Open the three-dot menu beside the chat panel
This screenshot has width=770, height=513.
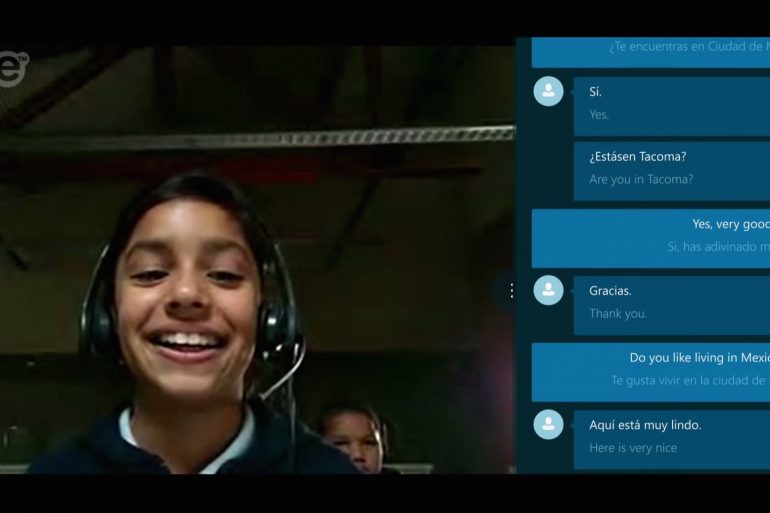pyautogui.click(x=511, y=290)
